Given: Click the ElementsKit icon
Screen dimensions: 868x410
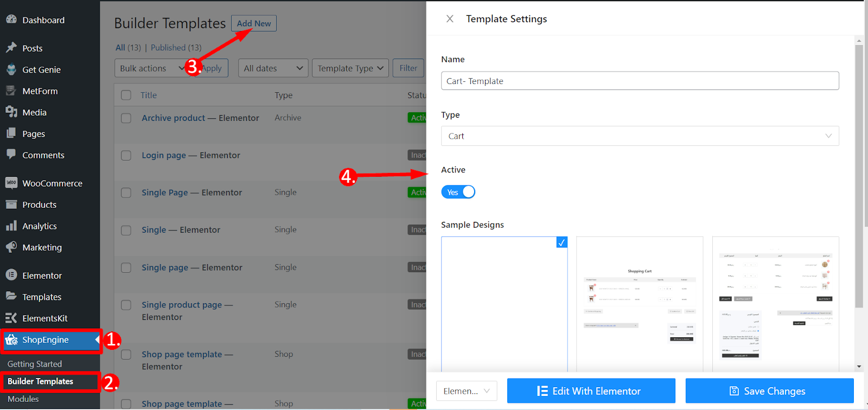Looking at the screenshot, I should [x=11, y=318].
